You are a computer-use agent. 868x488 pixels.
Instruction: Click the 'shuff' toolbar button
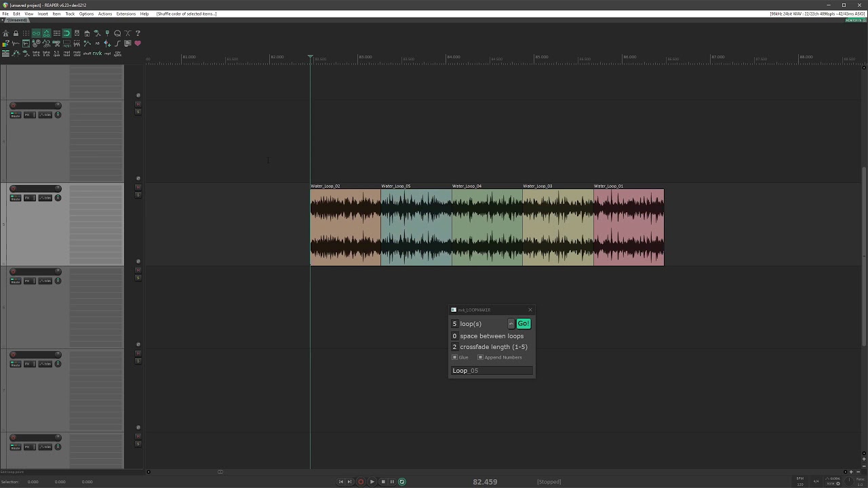pos(87,54)
